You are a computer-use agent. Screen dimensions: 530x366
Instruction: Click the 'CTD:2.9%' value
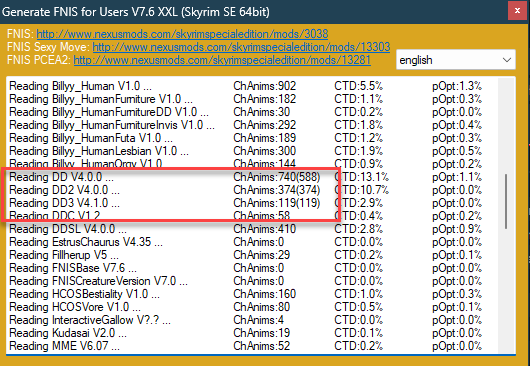pos(359,203)
